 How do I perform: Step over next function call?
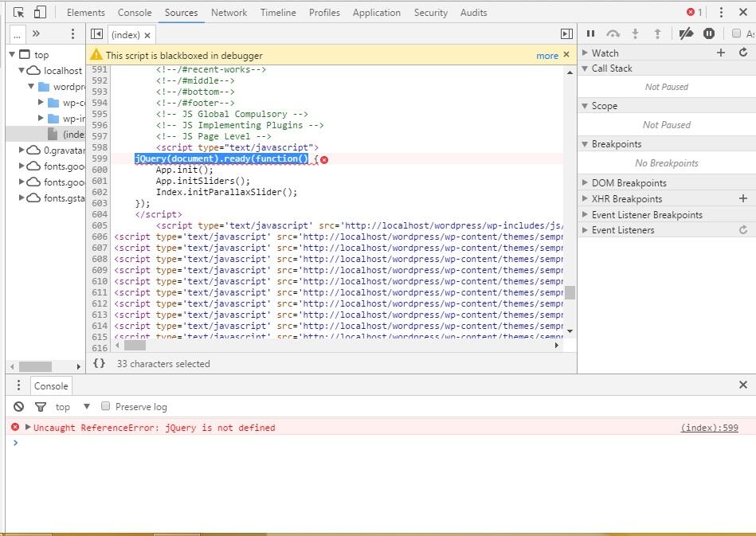[x=613, y=33]
